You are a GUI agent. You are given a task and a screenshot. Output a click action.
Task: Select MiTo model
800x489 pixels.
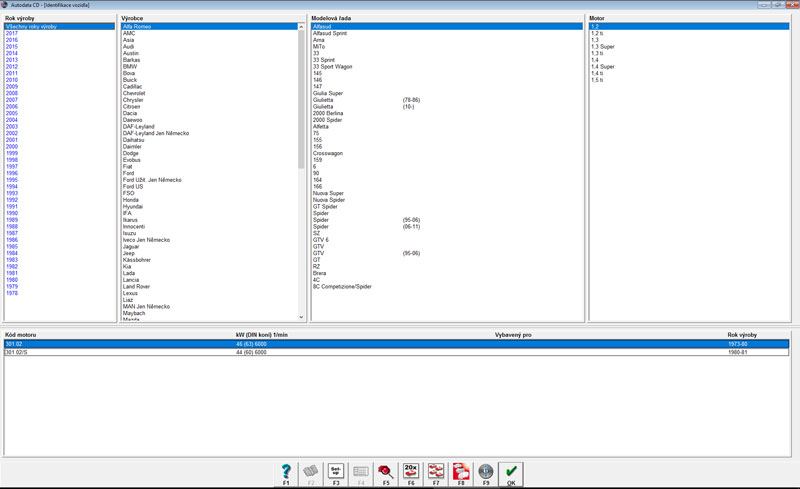pyautogui.click(x=318, y=46)
